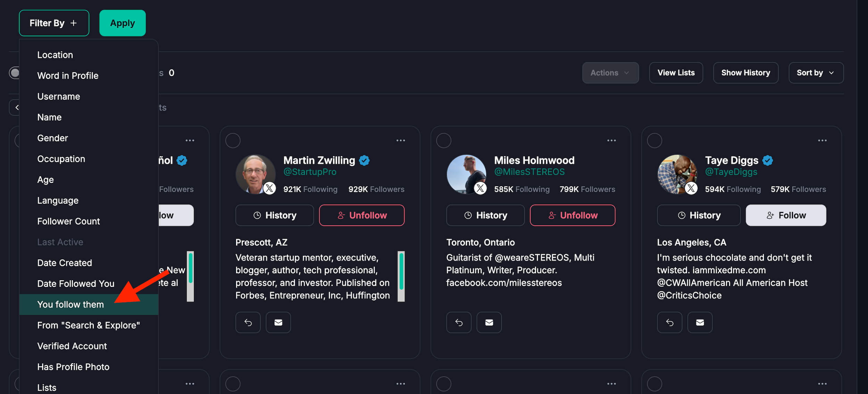The image size is (868, 394).
Task: Click reply arrow icon on Martin Zwilling card
Action: pyautogui.click(x=248, y=323)
